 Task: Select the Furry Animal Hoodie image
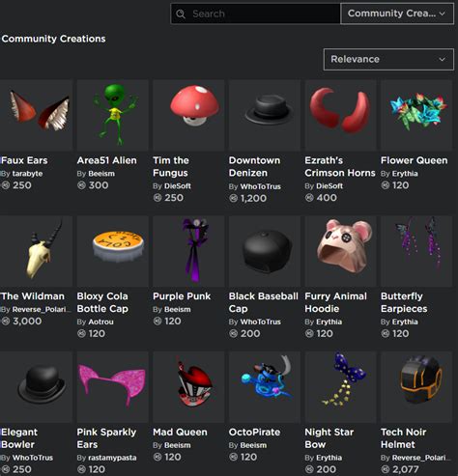click(x=340, y=251)
